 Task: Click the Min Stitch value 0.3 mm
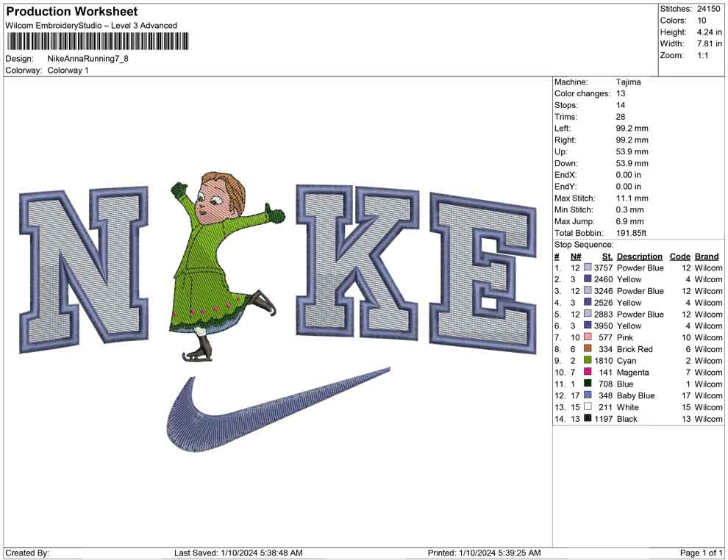630,209
